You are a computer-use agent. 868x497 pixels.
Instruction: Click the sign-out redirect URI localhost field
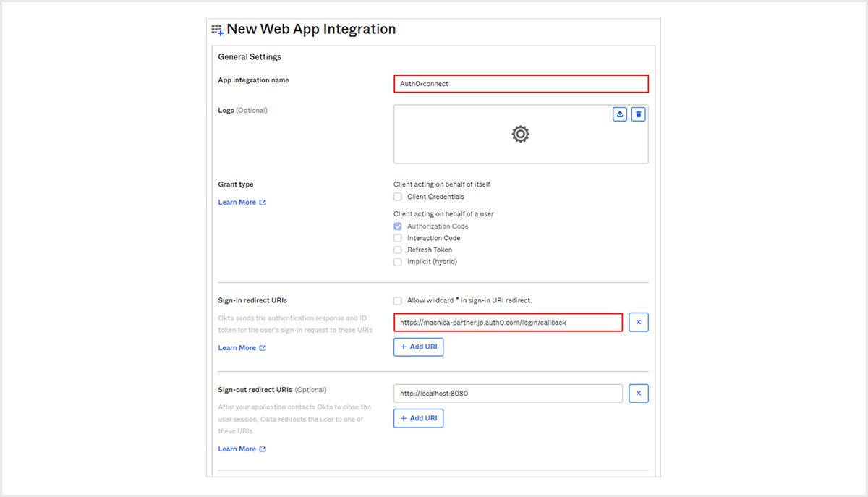coord(508,394)
